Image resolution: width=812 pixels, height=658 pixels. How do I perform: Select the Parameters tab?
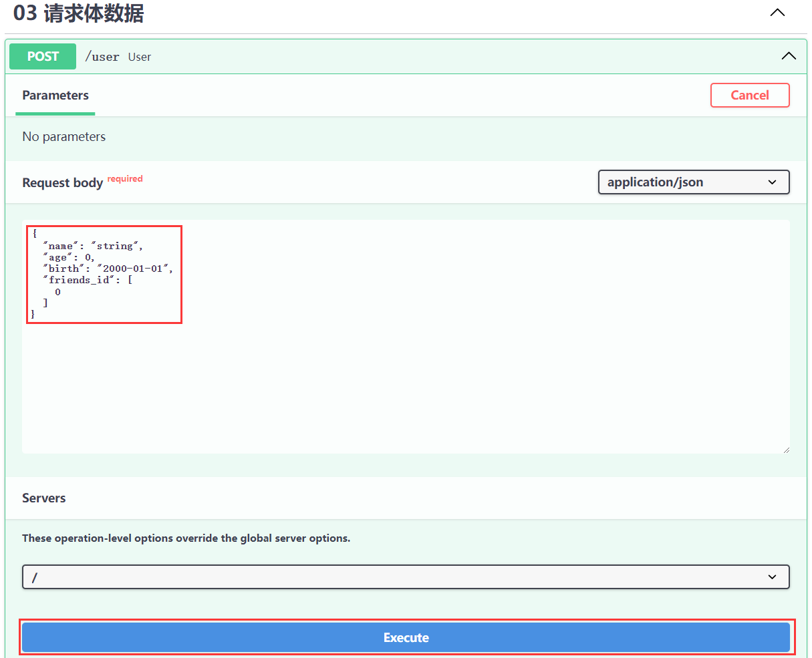55,96
